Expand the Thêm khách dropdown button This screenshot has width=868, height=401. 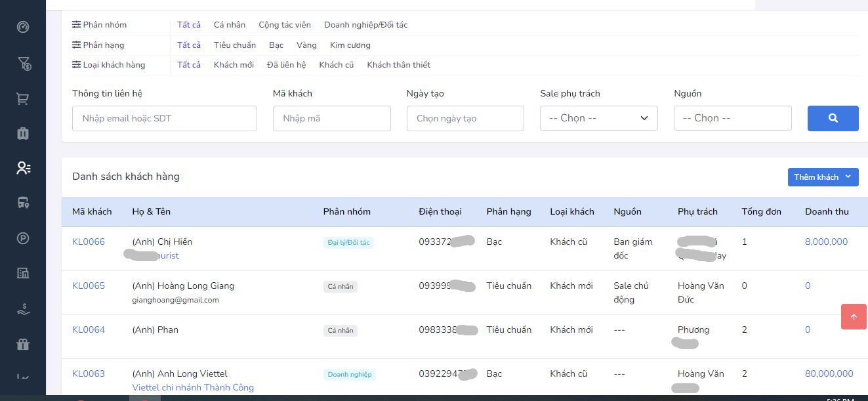pos(823,177)
